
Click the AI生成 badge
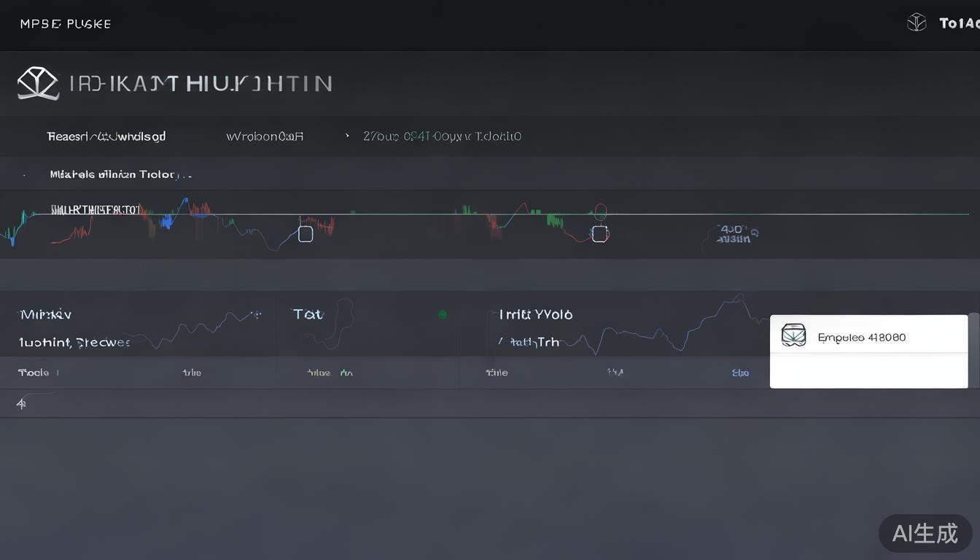click(x=925, y=533)
